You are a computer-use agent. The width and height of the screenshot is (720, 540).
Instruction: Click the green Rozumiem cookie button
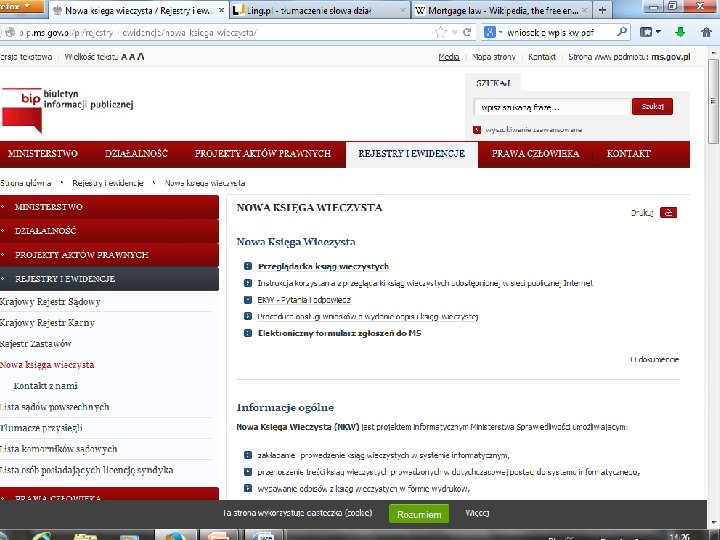(x=419, y=514)
